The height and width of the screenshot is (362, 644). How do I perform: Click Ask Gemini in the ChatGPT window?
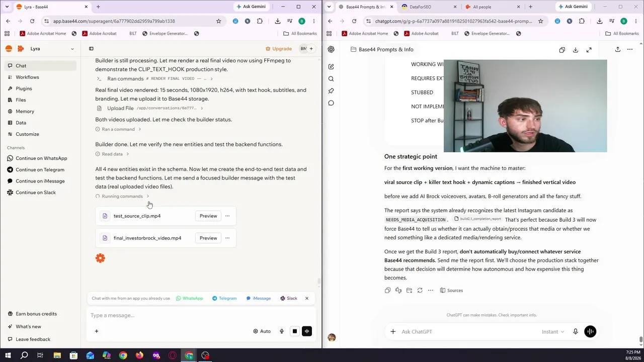[573, 7]
